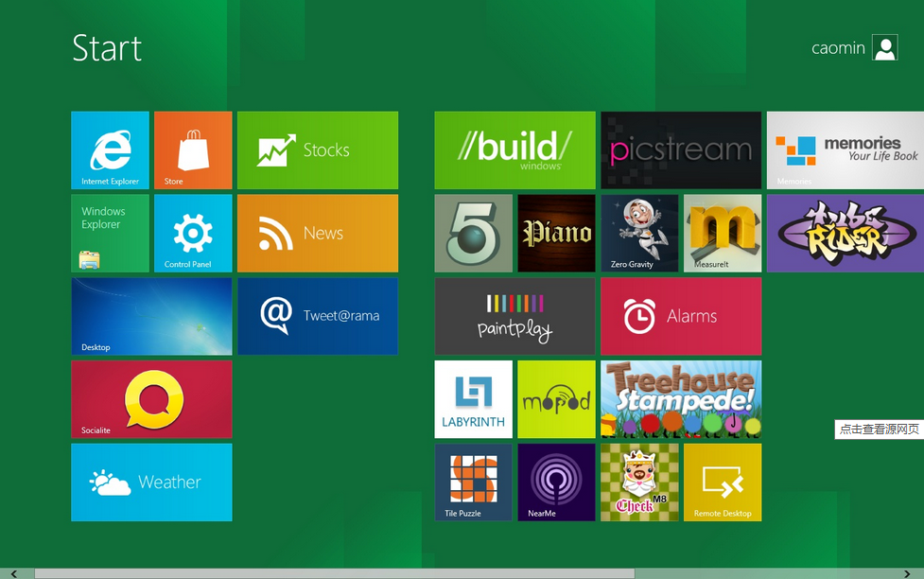Viewport: 924px width, 579px height.
Task: Click the 点击查看源网页 tooltip link
Action: [880, 430]
